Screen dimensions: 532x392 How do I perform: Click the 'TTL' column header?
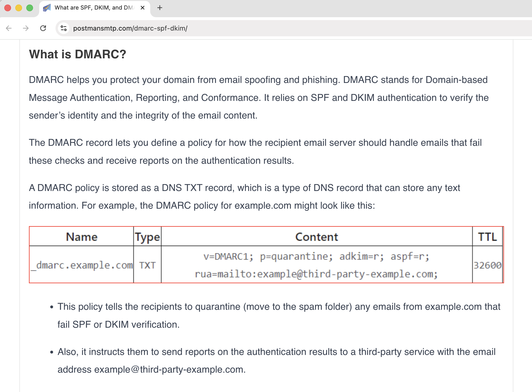click(x=488, y=237)
